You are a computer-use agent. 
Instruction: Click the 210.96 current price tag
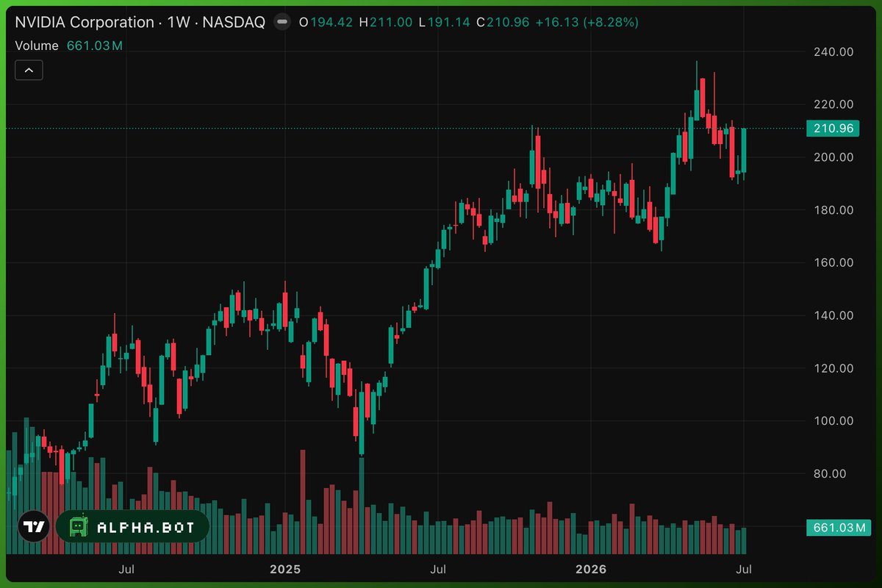(x=834, y=129)
